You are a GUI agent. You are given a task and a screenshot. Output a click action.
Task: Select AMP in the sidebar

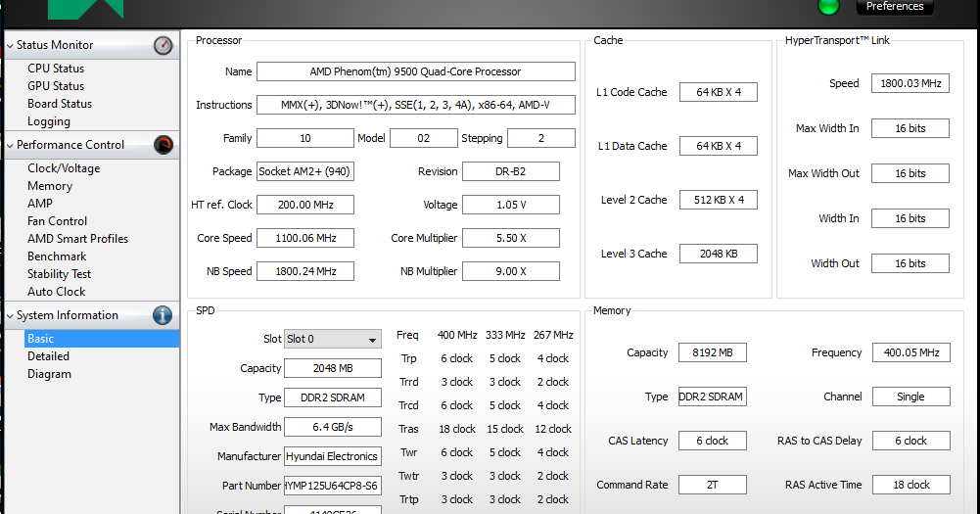[x=40, y=204]
